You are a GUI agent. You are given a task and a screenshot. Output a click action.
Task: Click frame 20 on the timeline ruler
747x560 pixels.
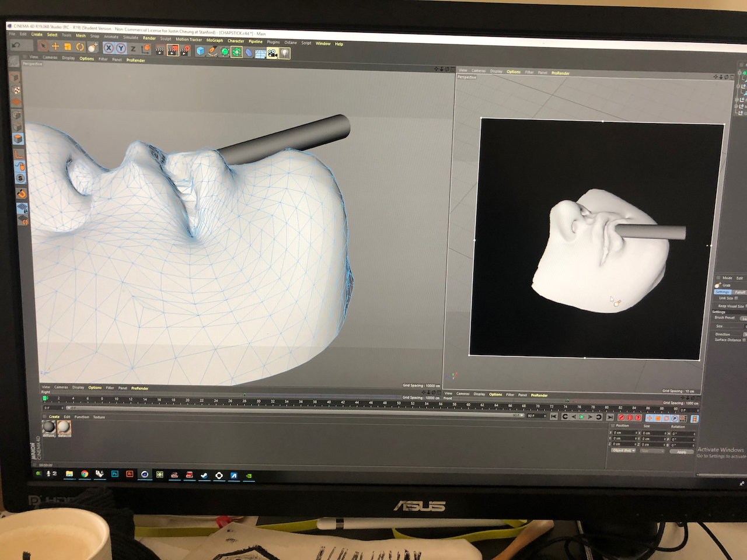(187, 401)
